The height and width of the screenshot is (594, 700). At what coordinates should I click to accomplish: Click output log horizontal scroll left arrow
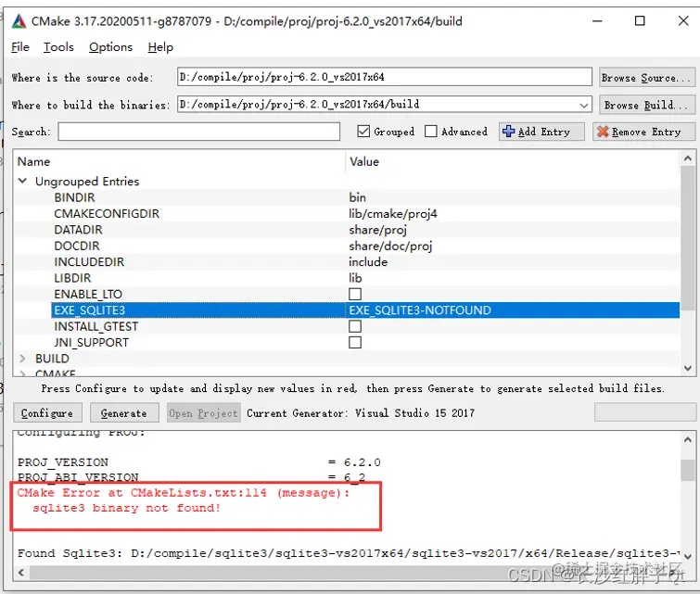pos(21,572)
